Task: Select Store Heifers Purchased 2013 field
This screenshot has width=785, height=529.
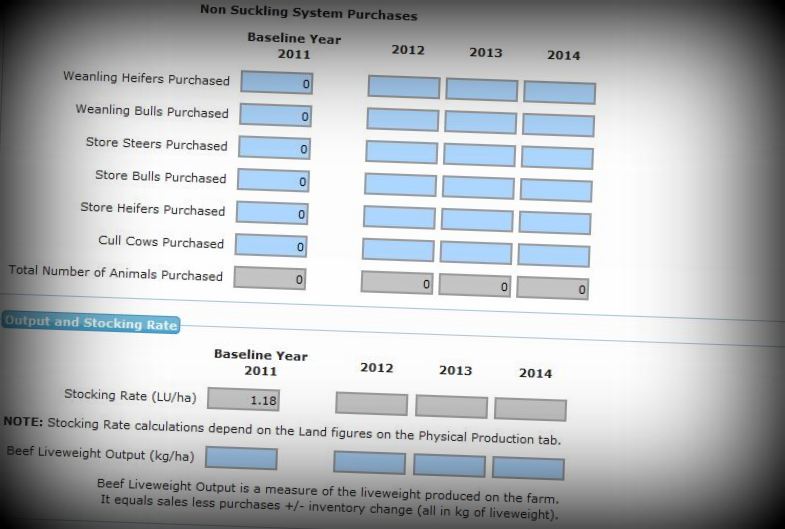Action: (476, 219)
